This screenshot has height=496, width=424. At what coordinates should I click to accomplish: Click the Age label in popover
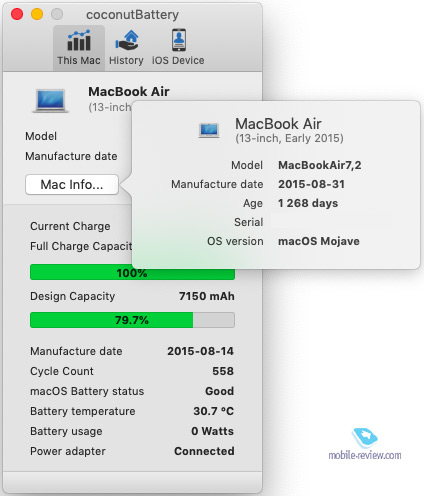(253, 203)
